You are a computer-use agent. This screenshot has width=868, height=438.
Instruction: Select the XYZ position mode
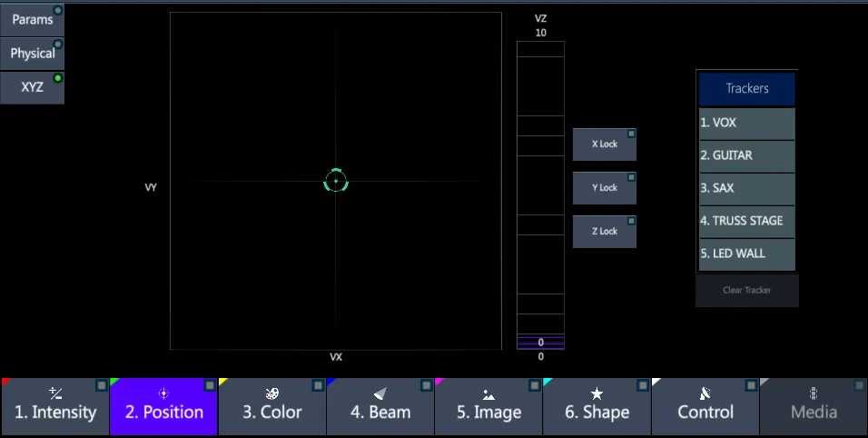tap(32, 87)
